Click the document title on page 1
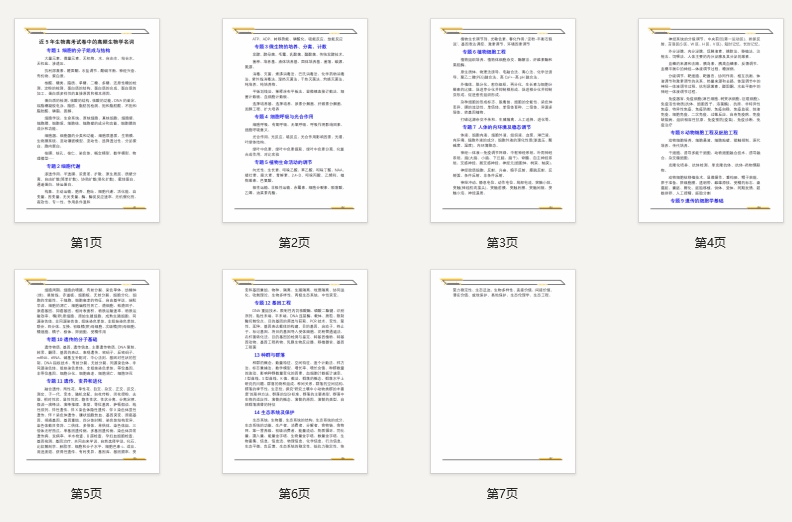The height and width of the screenshot is (522, 792). click(87, 42)
